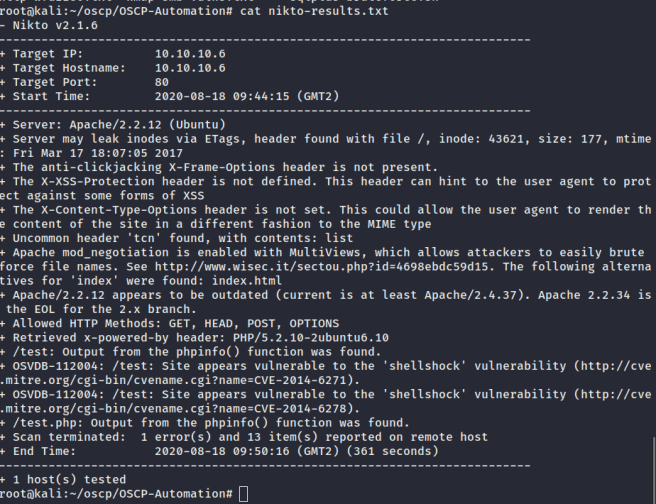The image size is (656, 504).
Task: Click the terminal cursor block after the prompt
Action: pyautogui.click(x=244, y=494)
